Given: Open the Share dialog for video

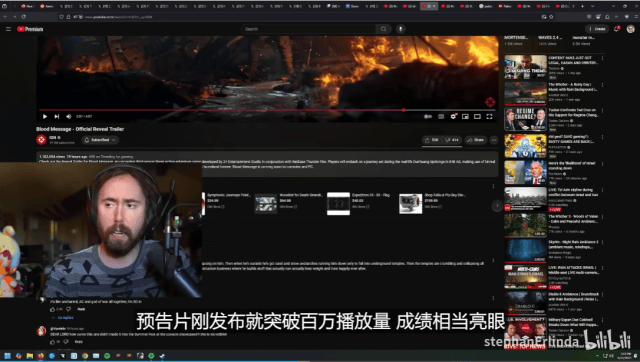Looking at the screenshot, I should pos(476,140).
